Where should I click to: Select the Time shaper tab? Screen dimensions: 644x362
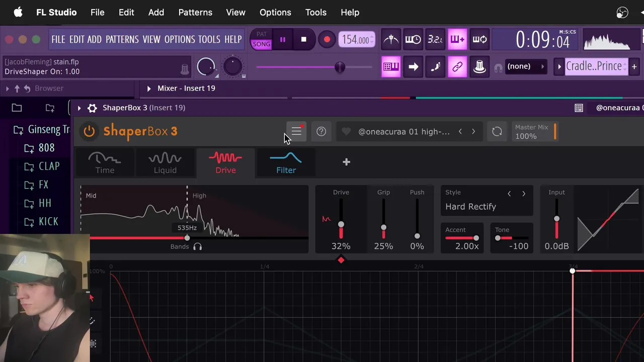105,163
